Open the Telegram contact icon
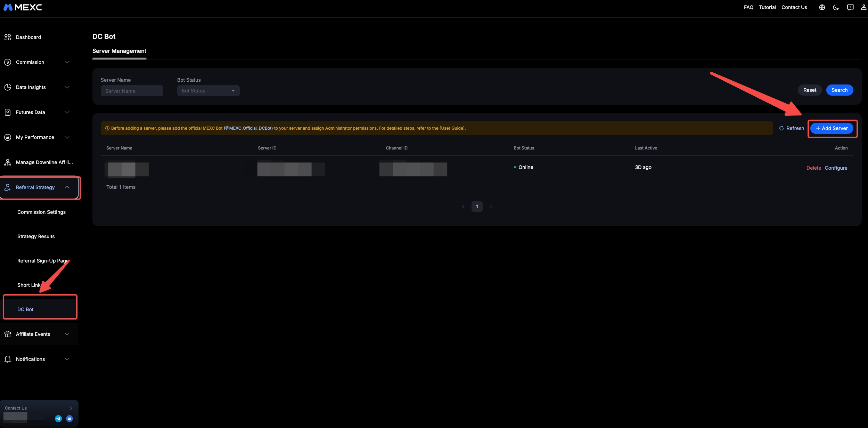 [58, 419]
